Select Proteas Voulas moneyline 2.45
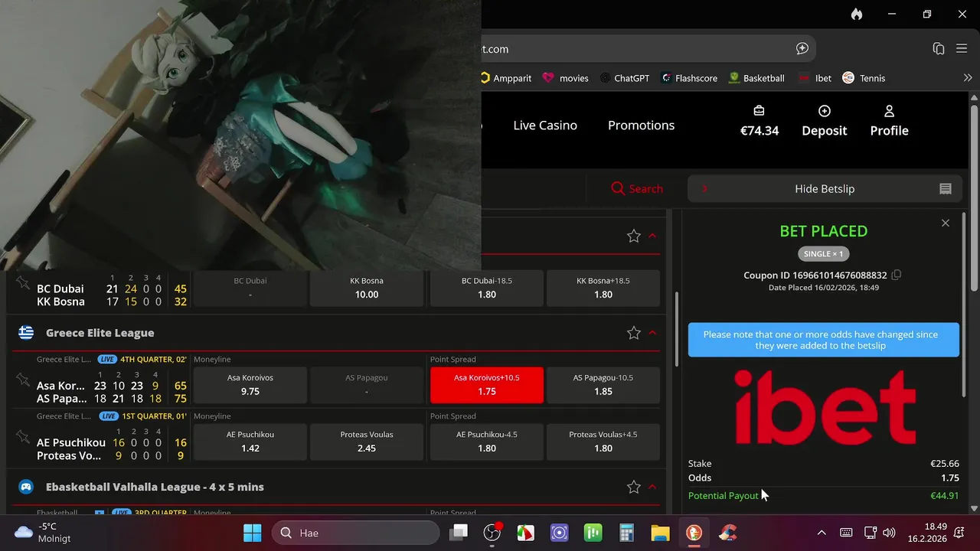Viewport: 980px width, 551px height. [367, 442]
